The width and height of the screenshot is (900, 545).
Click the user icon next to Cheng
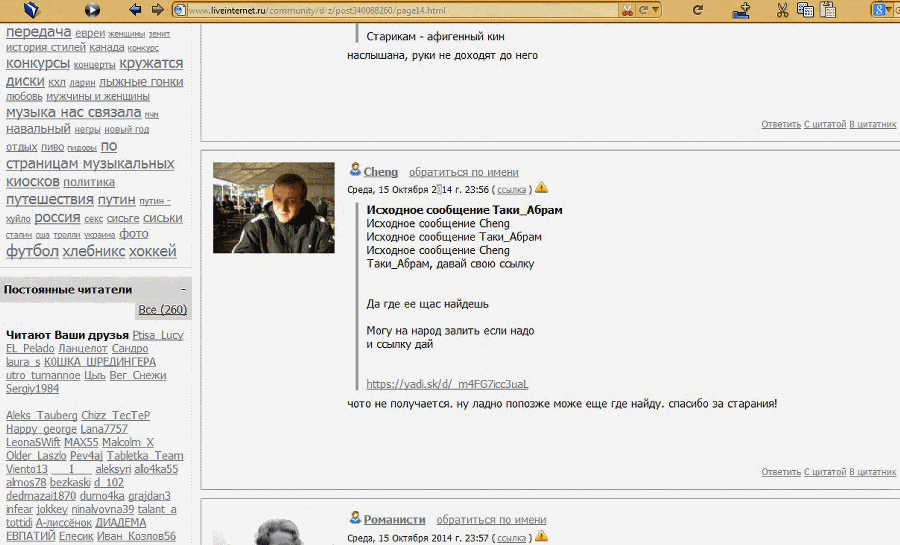point(355,170)
